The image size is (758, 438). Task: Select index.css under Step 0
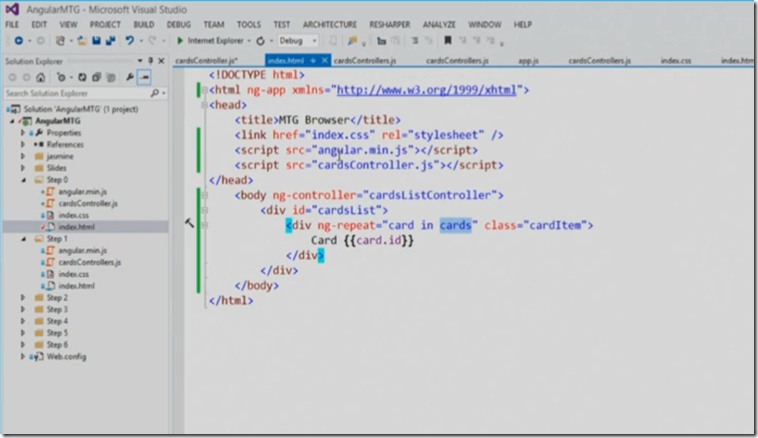(x=73, y=215)
